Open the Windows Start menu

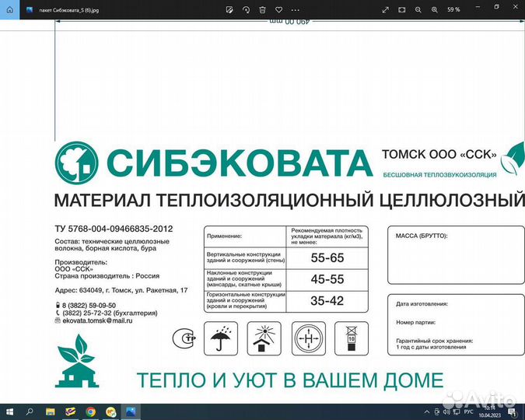pyautogui.click(x=9, y=412)
